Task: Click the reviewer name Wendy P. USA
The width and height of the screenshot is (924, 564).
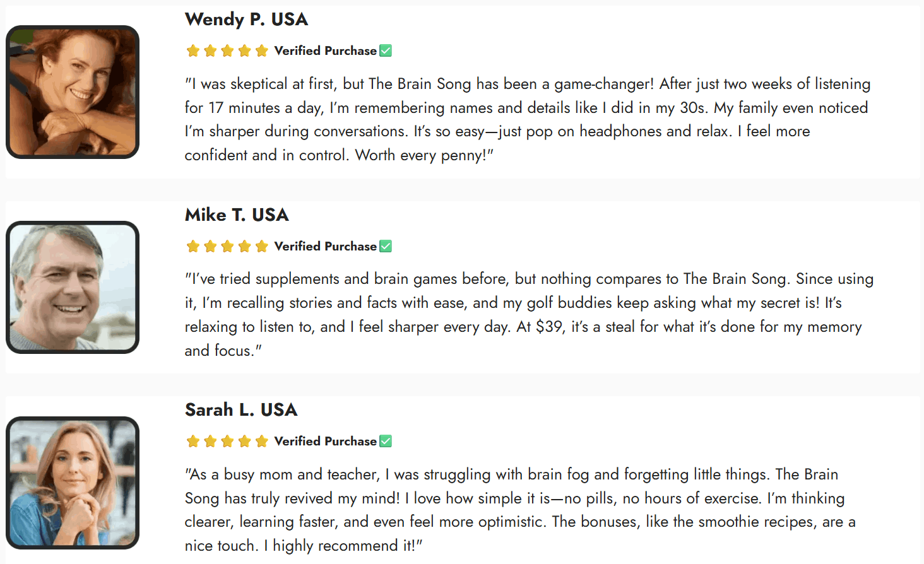Action: (x=246, y=20)
